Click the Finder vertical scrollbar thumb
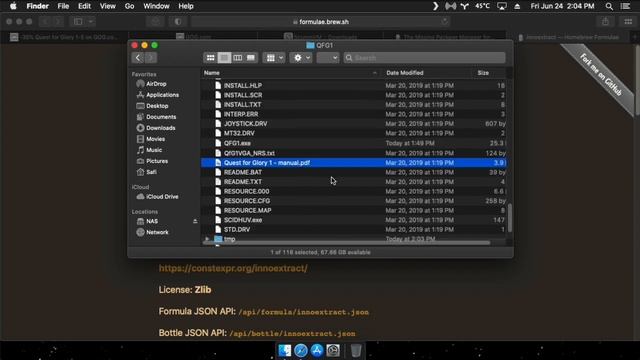Viewport: 640px width, 360px height. click(x=510, y=217)
